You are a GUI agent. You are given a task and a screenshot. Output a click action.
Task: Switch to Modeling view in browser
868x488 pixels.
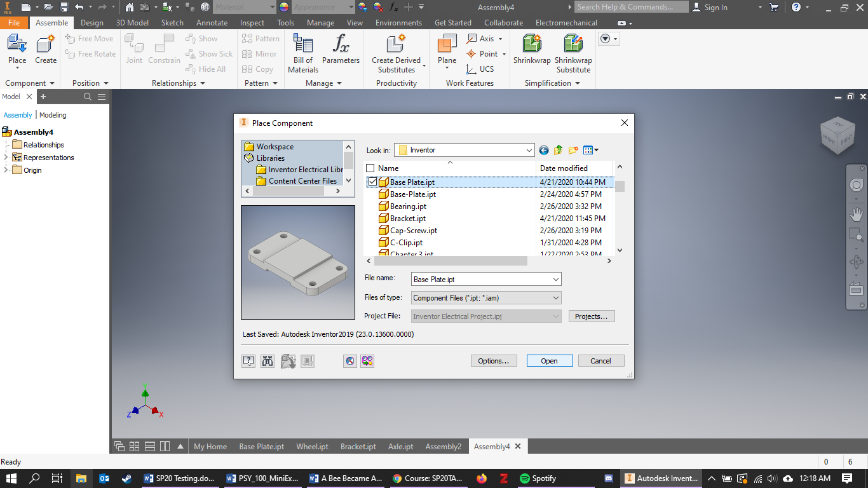click(x=53, y=115)
